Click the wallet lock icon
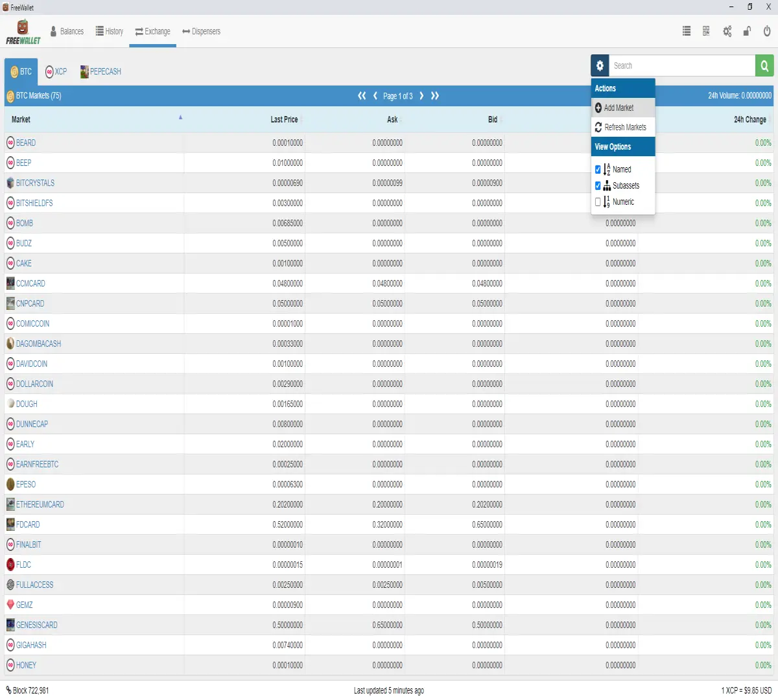Image resolution: width=778 pixels, height=700 pixels. coord(747,31)
